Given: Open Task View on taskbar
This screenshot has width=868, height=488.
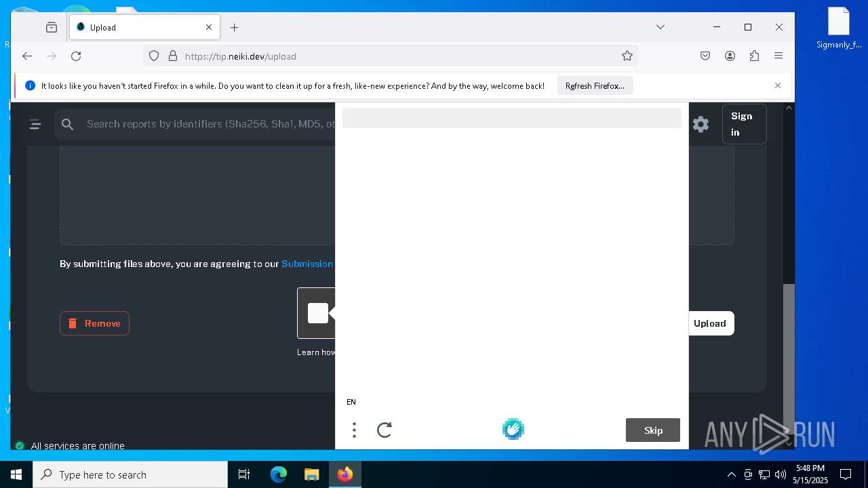Looking at the screenshot, I should pyautogui.click(x=244, y=474).
